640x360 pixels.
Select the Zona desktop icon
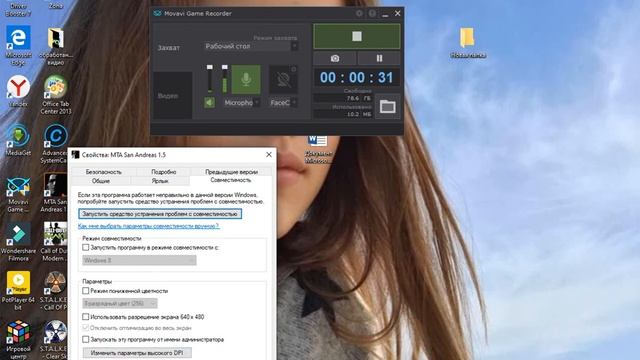[56, 5]
